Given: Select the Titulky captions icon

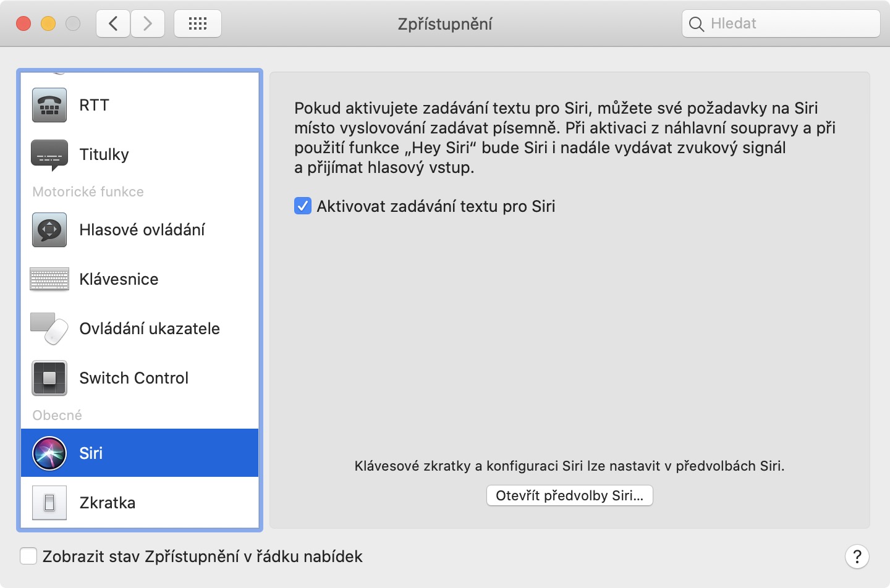Looking at the screenshot, I should coord(49,154).
